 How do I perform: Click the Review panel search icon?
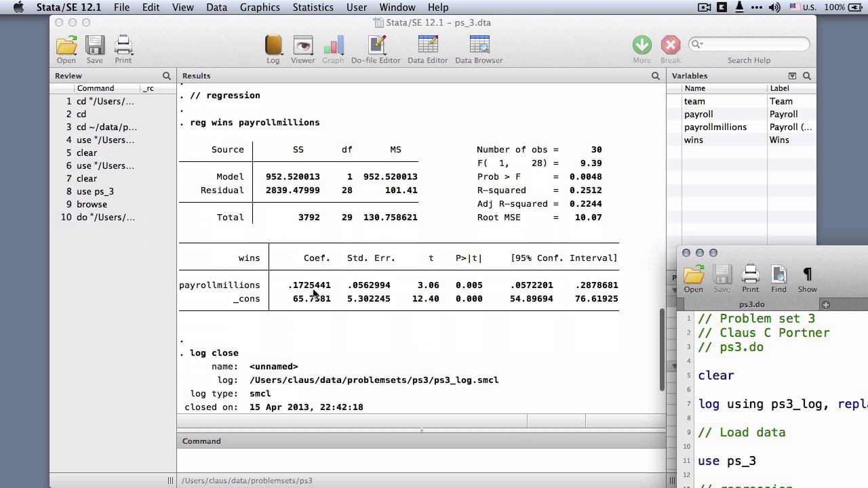click(167, 76)
